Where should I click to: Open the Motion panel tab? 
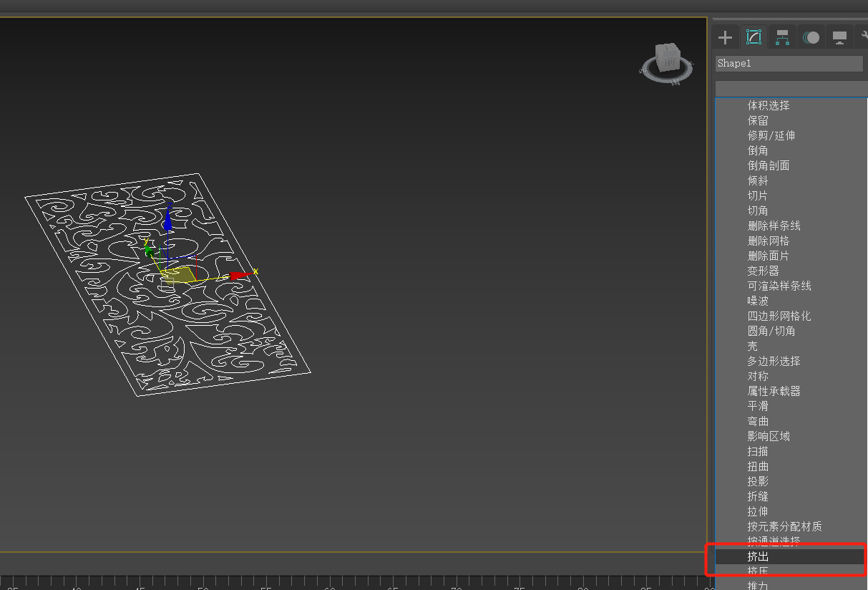tap(811, 37)
